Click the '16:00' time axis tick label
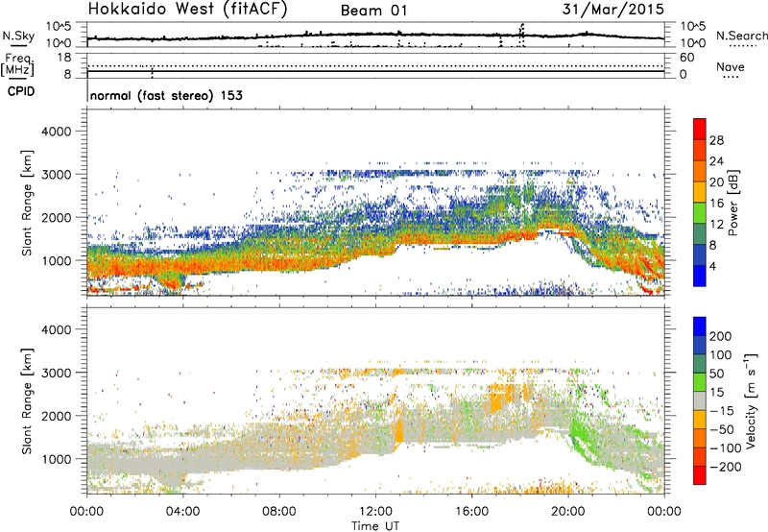 [x=471, y=512]
